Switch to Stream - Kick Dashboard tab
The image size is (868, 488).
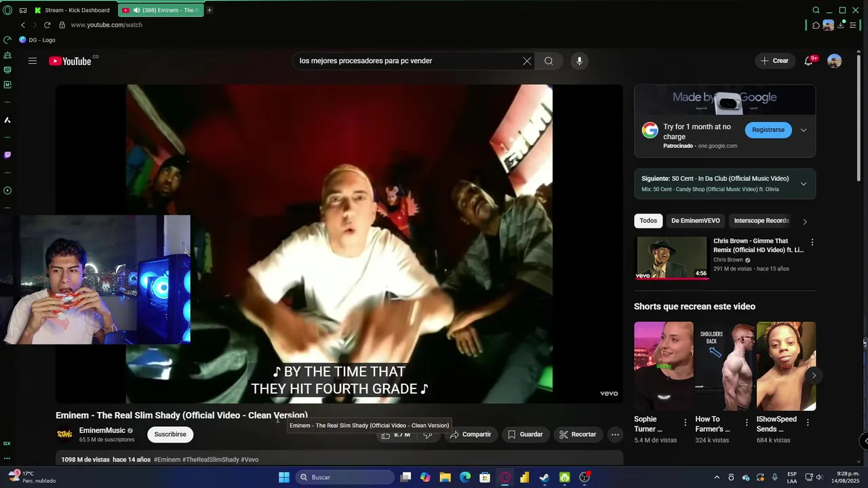tap(73, 10)
